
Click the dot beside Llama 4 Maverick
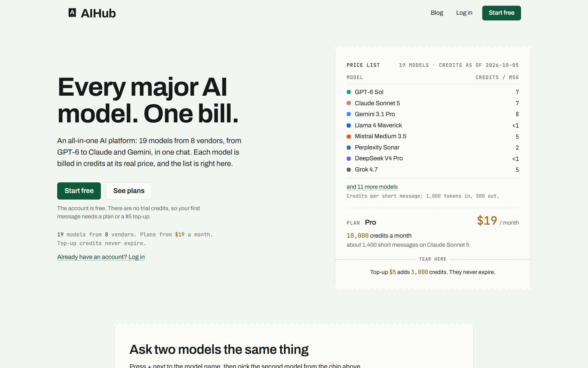click(349, 125)
